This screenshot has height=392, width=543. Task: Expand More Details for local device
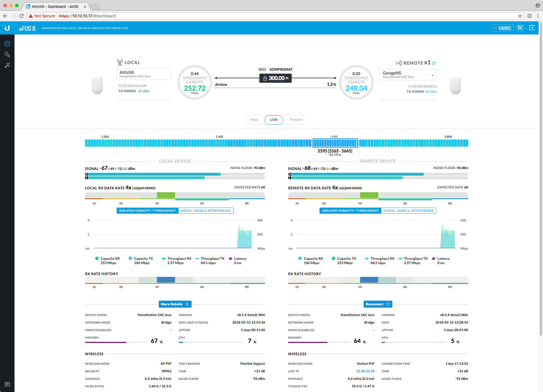pyautogui.click(x=175, y=304)
